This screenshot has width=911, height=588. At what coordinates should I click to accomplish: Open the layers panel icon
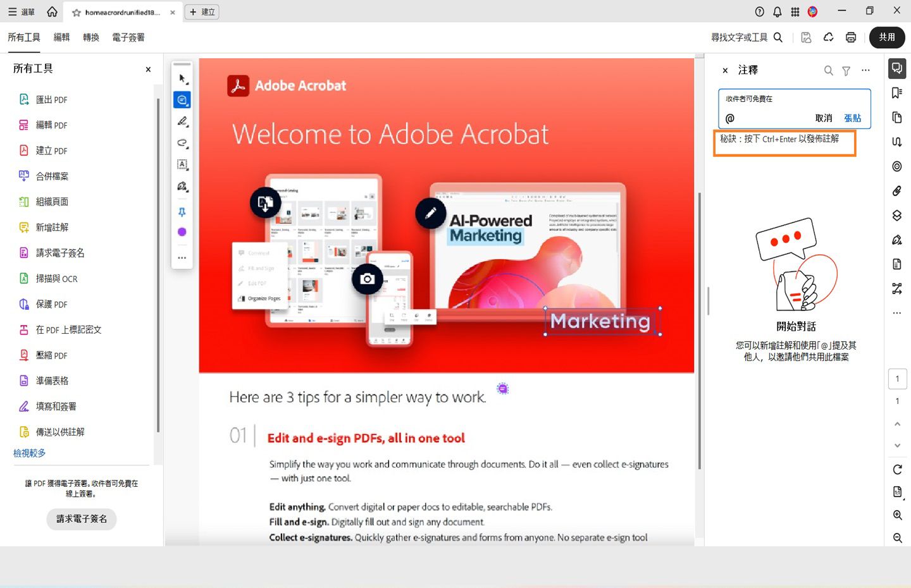[897, 215]
